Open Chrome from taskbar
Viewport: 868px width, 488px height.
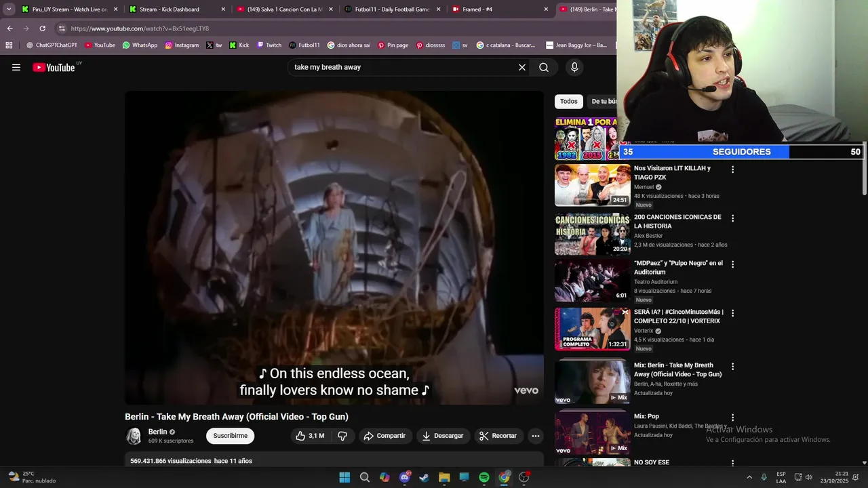point(504,477)
